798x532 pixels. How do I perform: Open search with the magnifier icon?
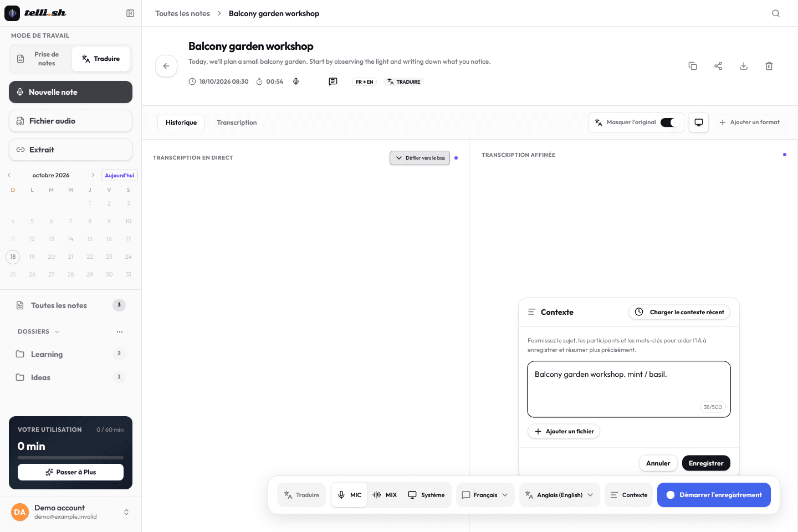pyautogui.click(x=776, y=13)
